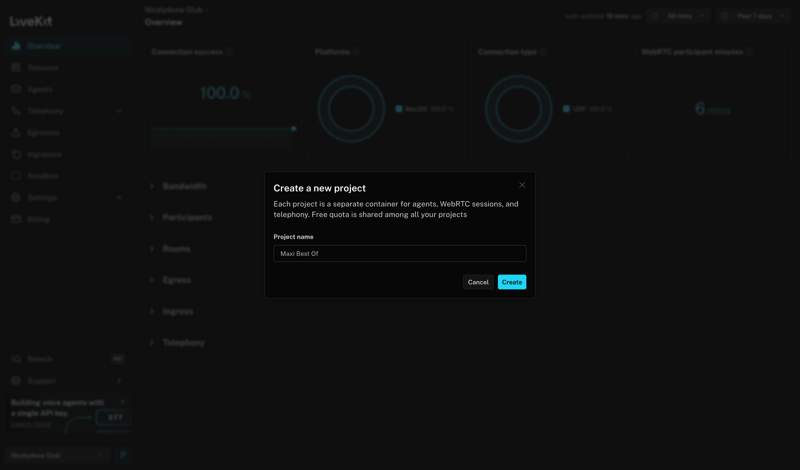Close the Create a new project dialog

coord(522,185)
